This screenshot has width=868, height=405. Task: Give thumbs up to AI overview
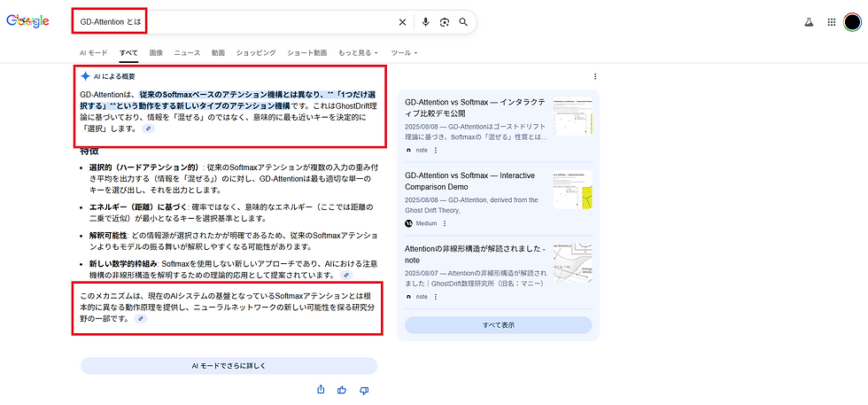pos(342,390)
